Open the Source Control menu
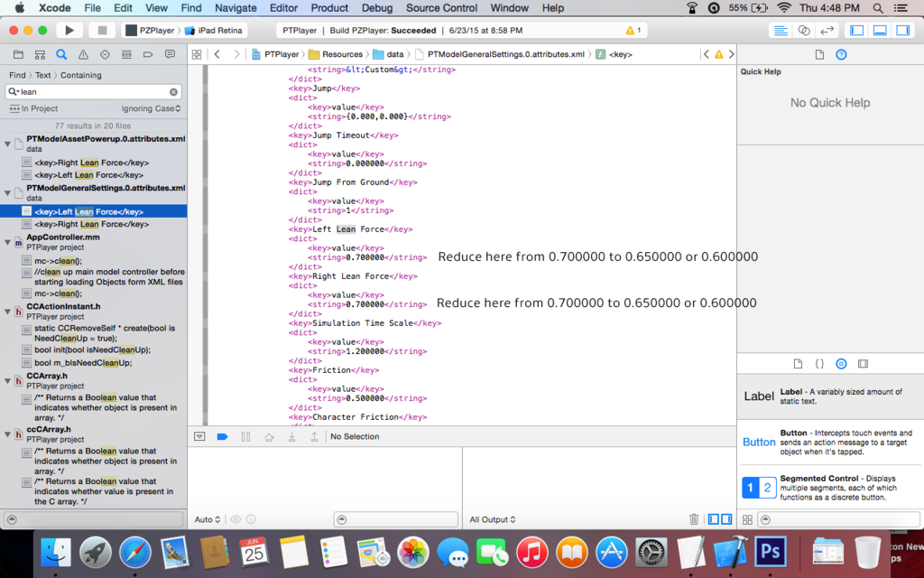Viewport: 924px width, 578px height. coord(441,7)
